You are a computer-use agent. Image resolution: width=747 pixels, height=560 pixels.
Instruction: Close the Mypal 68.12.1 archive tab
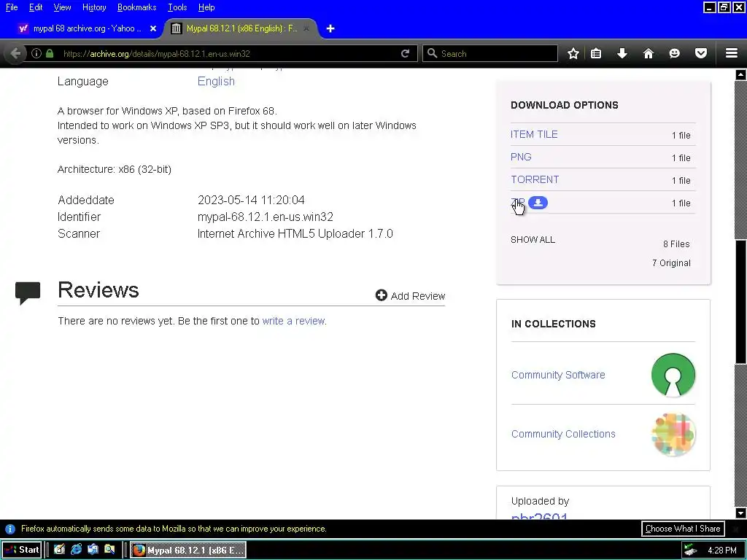point(306,28)
